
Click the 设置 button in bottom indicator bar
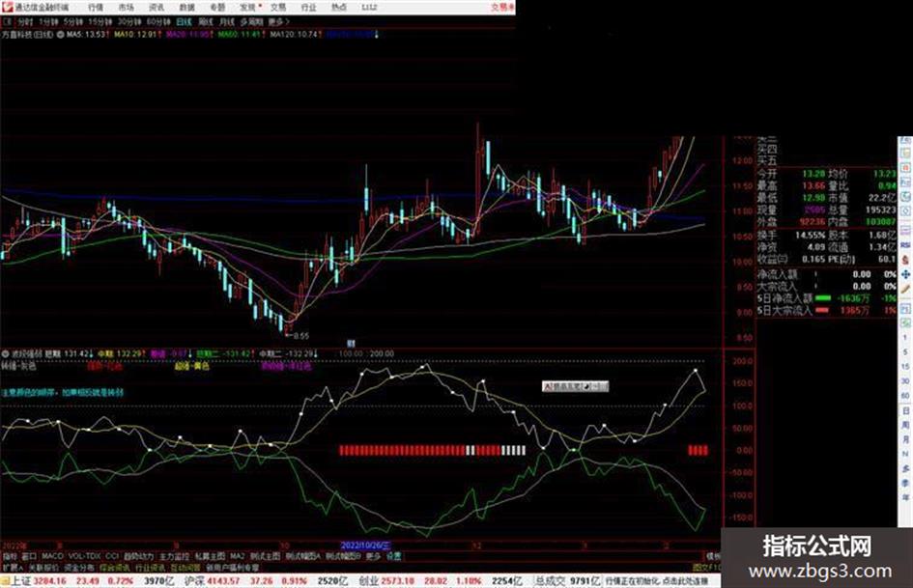pyautogui.click(x=393, y=556)
